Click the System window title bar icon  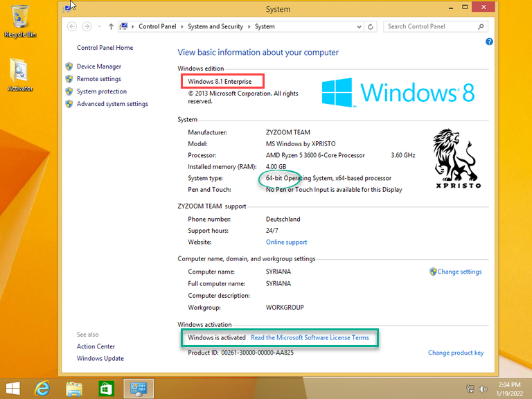tap(67, 9)
